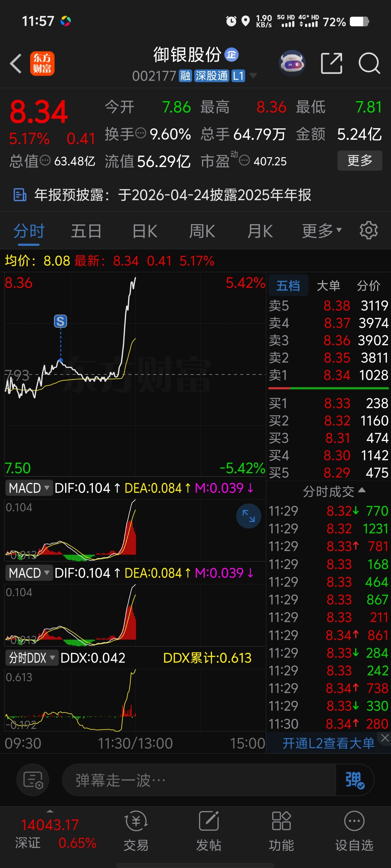Tap the 买1 row at 8.33
391x868 pixels.
click(x=329, y=403)
